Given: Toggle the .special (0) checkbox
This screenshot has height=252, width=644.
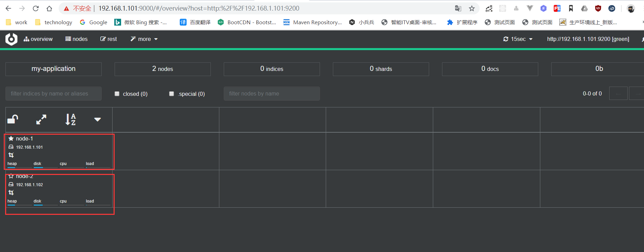Looking at the screenshot, I should (x=172, y=94).
